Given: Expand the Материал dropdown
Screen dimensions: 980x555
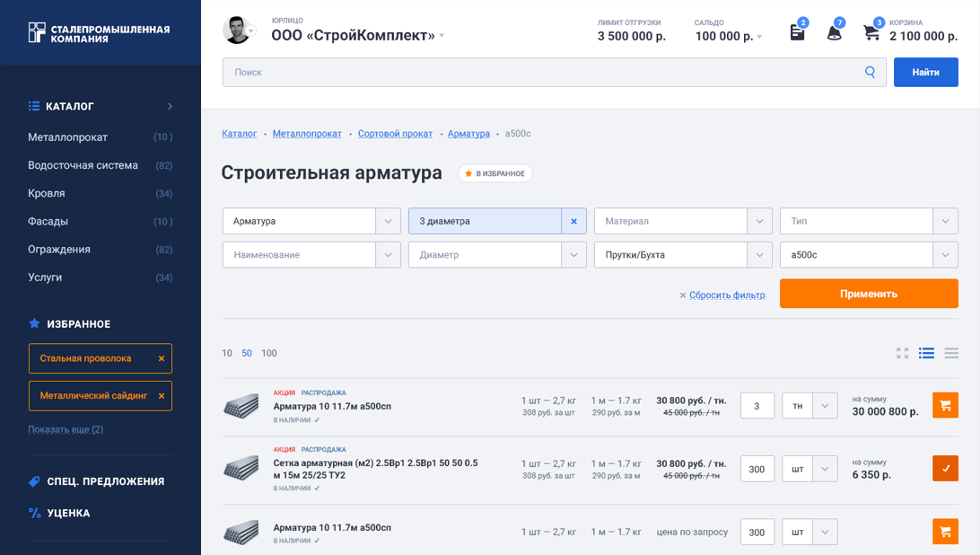Looking at the screenshot, I should [x=759, y=221].
